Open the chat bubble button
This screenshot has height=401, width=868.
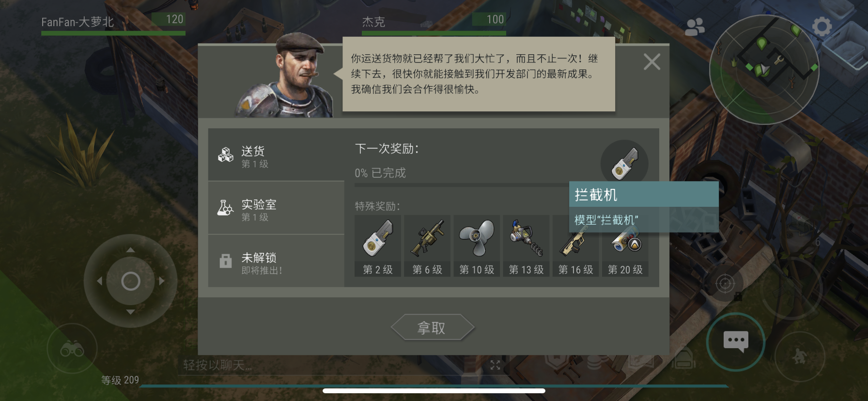coord(735,342)
